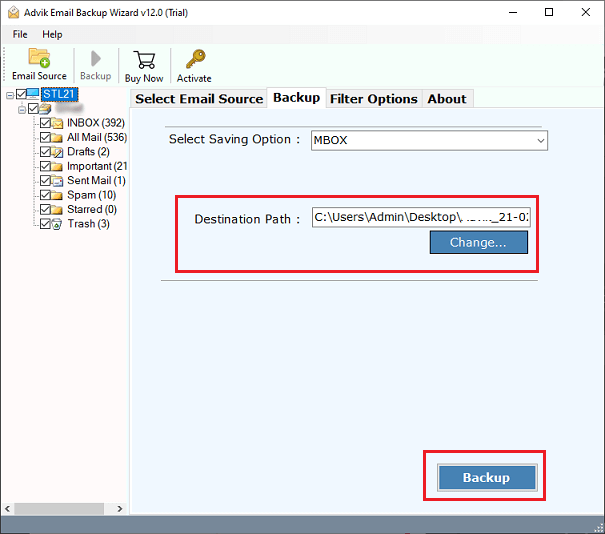Click the Advik app logo in title bar
The height and width of the screenshot is (534, 605).
tap(14, 12)
